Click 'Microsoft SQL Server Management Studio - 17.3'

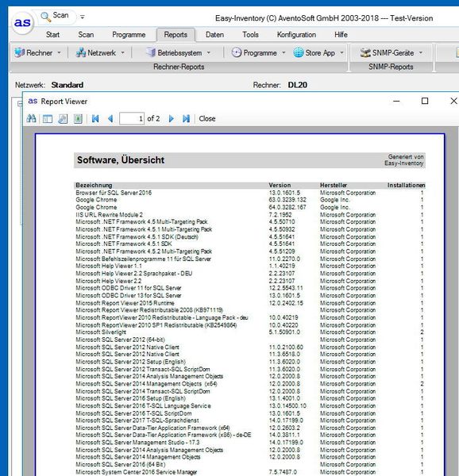pyautogui.click(x=137, y=443)
